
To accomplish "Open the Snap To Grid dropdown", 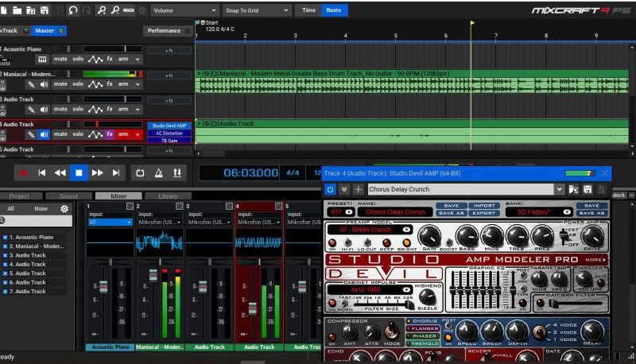I will [256, 10].
